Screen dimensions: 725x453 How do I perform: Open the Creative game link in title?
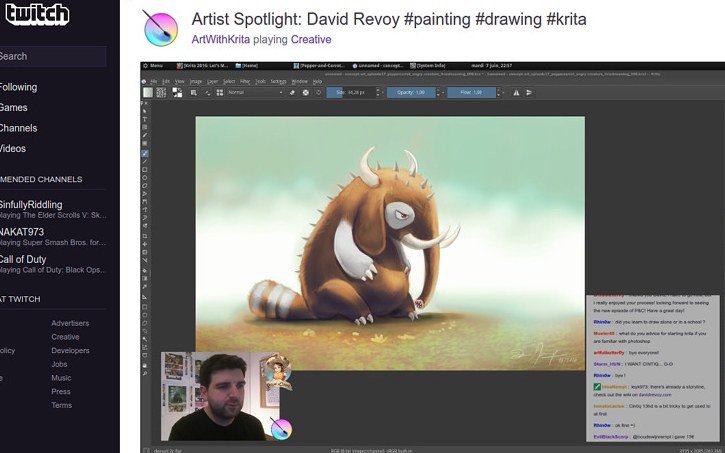[x=311, y=39]
